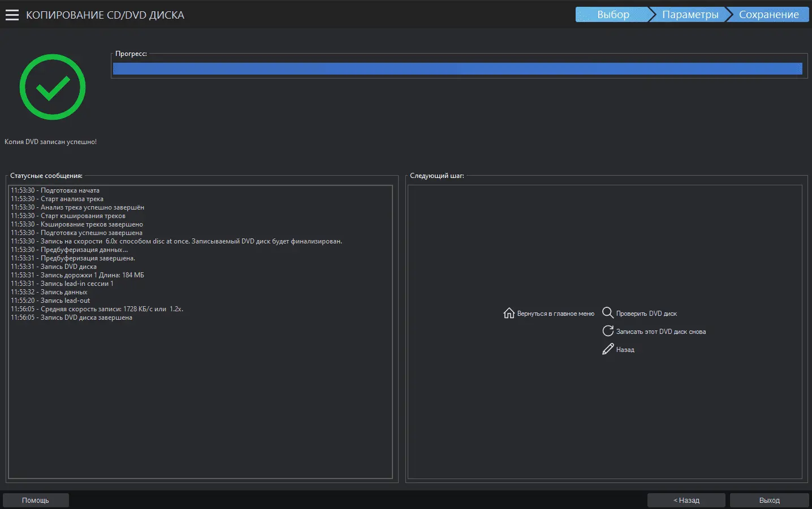
Task: Click the Выход button
Action: pos(769,500)
